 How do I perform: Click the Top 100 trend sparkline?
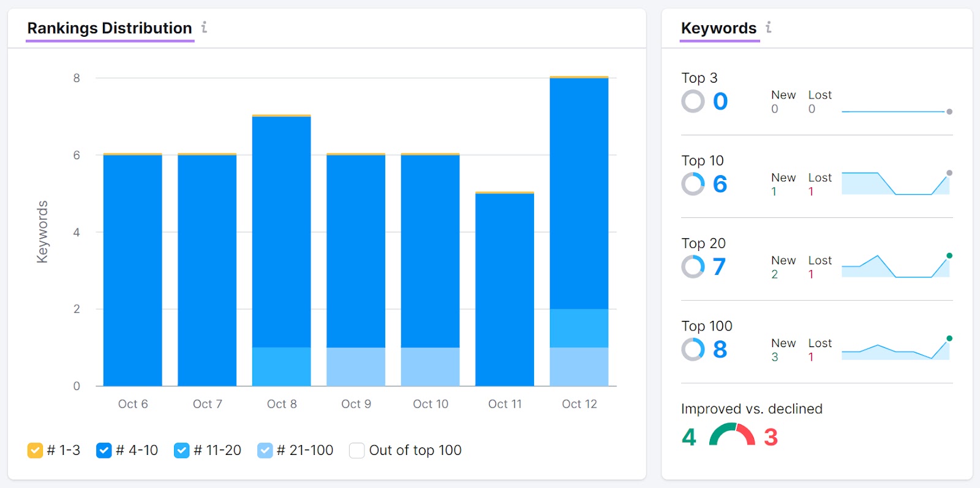(897, 348)
